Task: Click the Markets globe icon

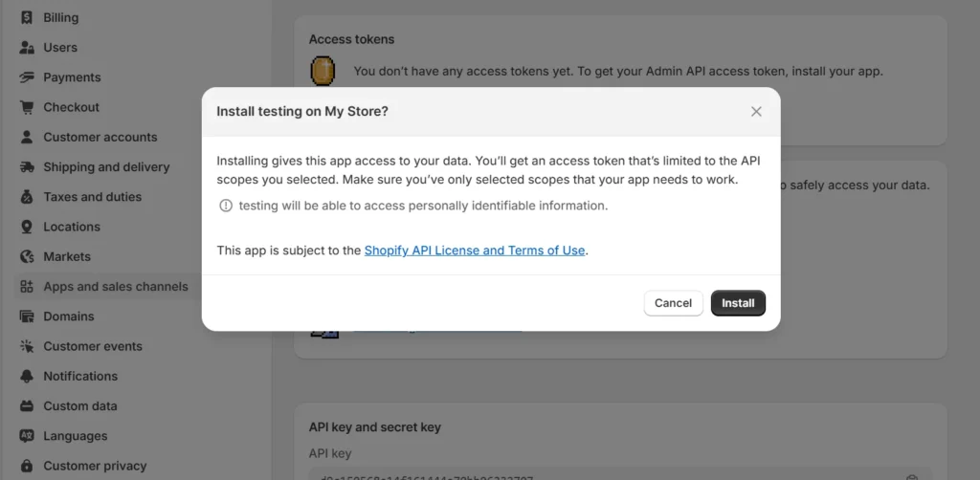Action: click(27, 256)
